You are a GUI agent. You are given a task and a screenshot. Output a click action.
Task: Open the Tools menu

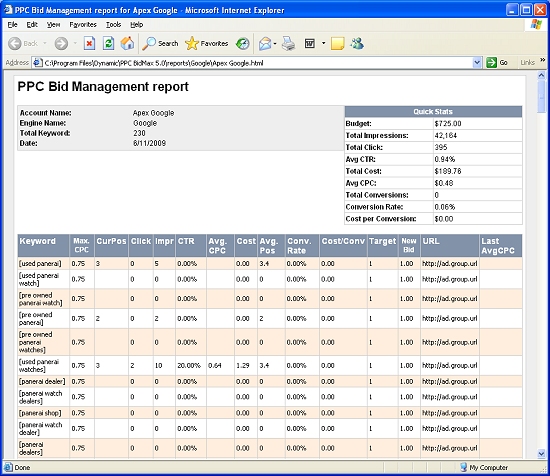(x=113, y=25)
